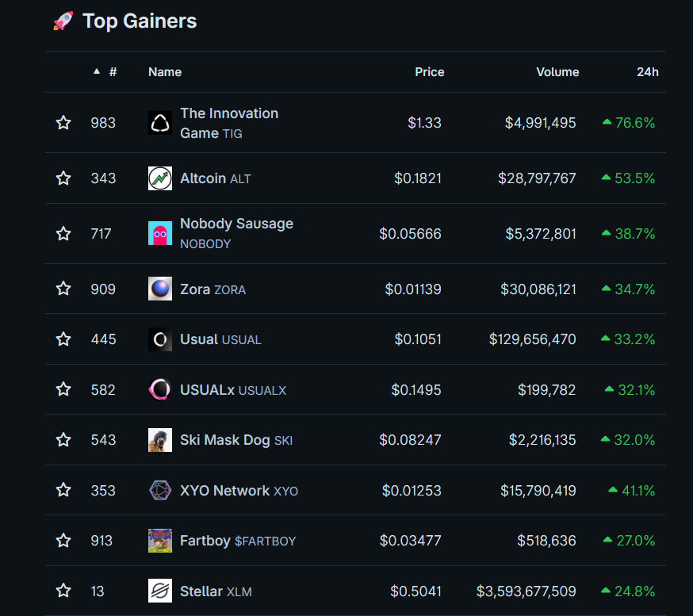This screenshot has height=616, width=693.
Task: Click the 24.8% 24h change
Action: (x=628, y=591)
